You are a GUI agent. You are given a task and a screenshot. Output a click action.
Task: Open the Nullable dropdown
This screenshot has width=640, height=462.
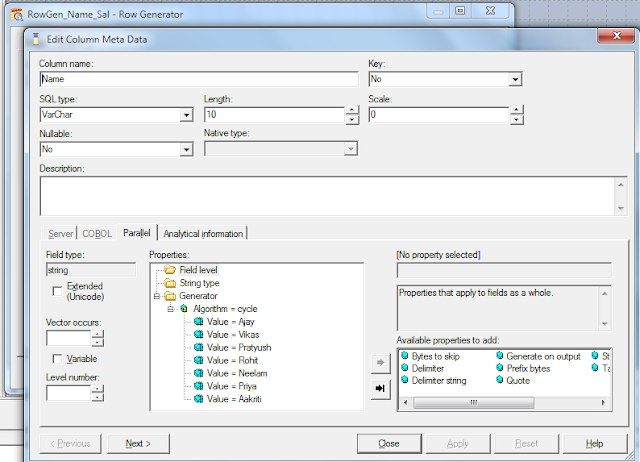point(186,149)
